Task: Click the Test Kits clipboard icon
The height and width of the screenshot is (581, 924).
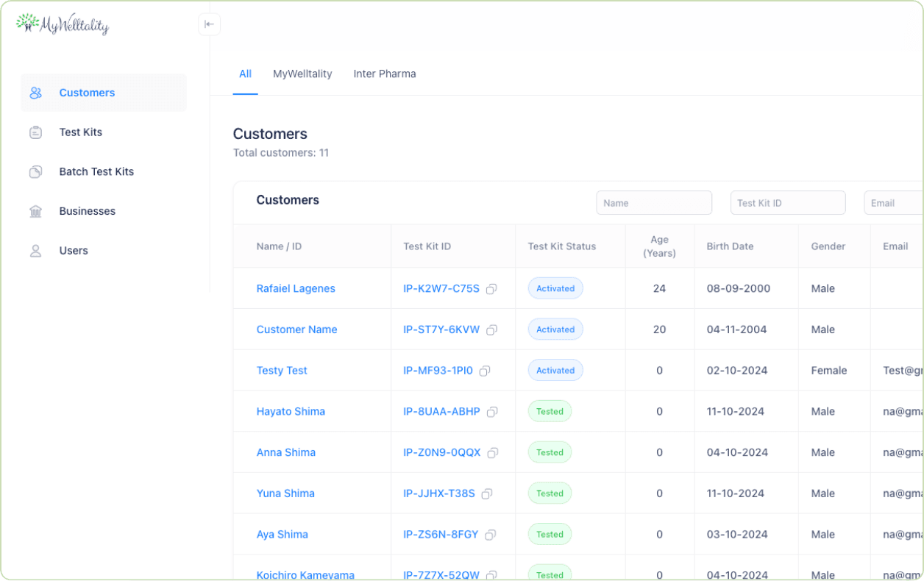Action: pos(35,132)
